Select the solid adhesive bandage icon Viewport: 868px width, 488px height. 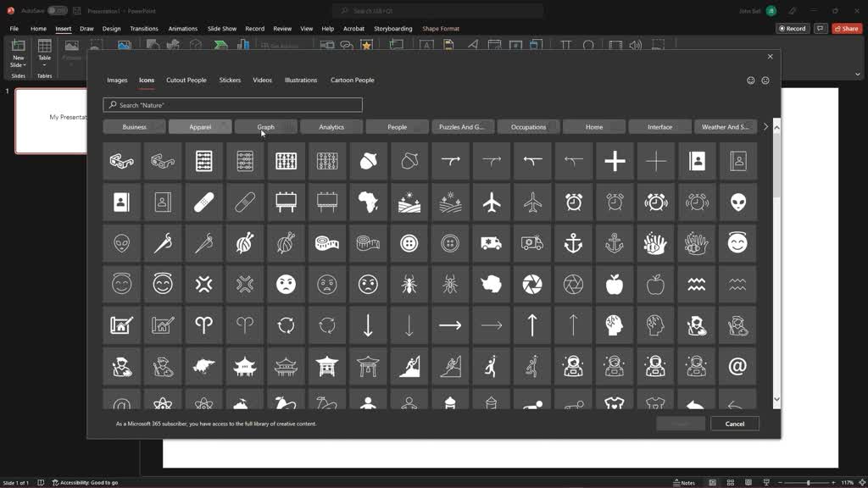pos(203,202)
